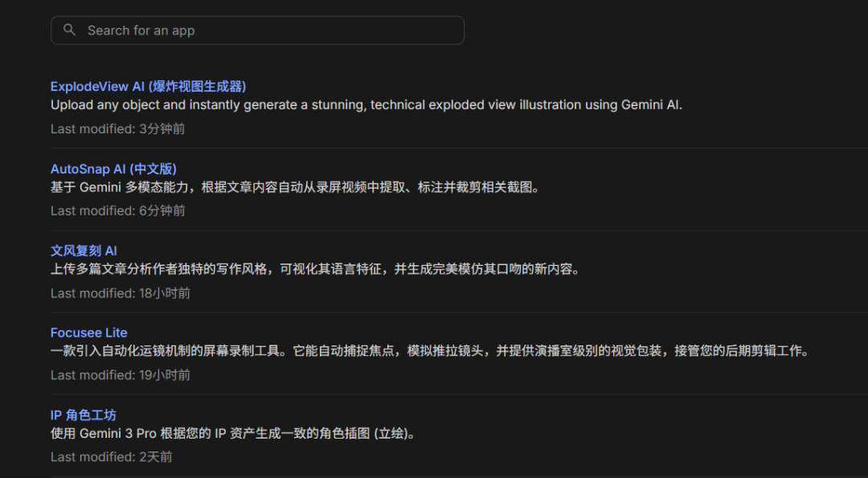This screenshot has width=868, height=478.
Task: Click 'Last modified: 6分钟前' text
Action: click(x=117, y=210)
